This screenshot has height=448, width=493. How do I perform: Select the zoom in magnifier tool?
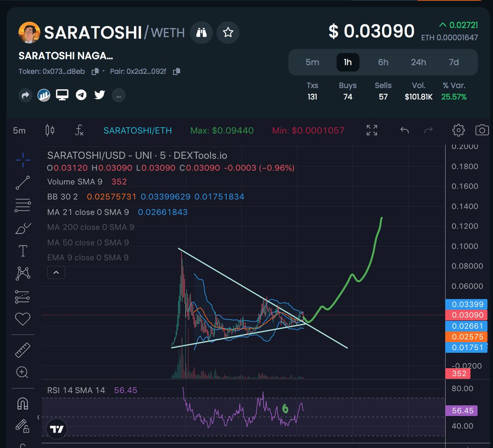pyautogui.click(x=22, y=372)
